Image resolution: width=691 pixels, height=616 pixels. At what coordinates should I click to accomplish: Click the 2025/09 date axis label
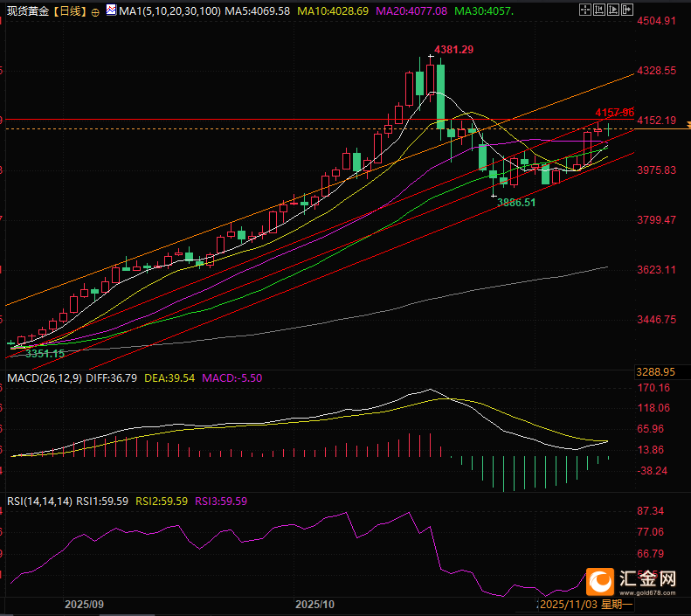click(84, 604)
